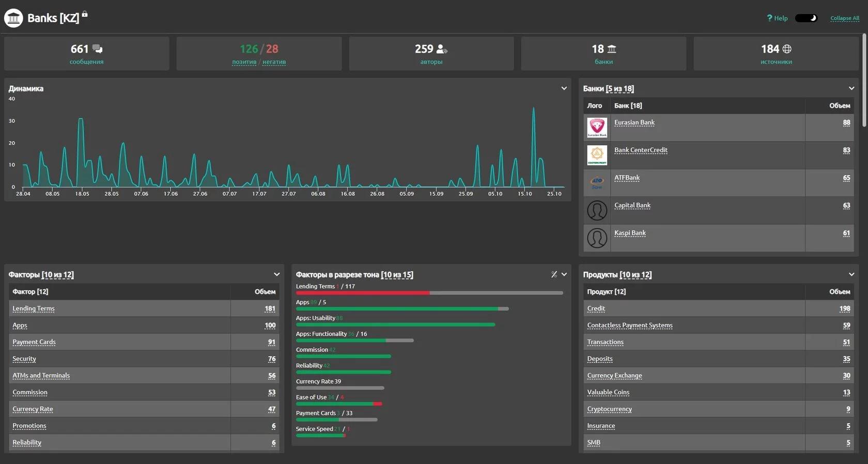Open the Valuable Coins product link

pyautogui.click(x=608, y=392)
